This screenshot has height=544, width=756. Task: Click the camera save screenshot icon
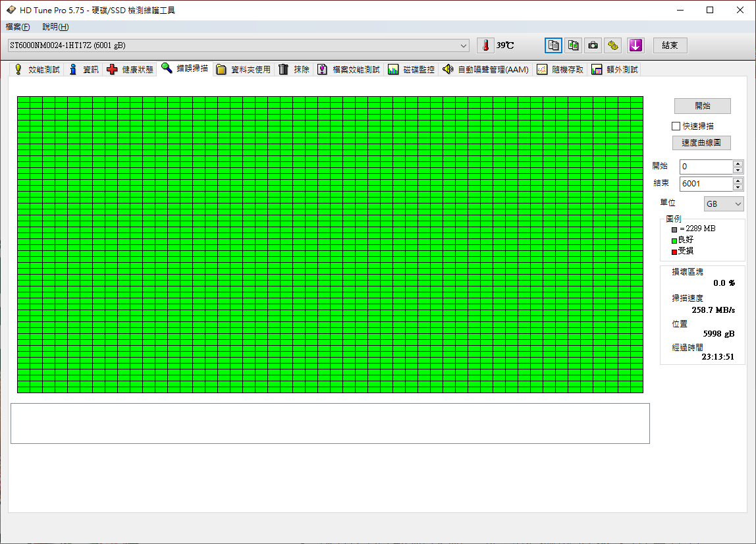point(593,45)
